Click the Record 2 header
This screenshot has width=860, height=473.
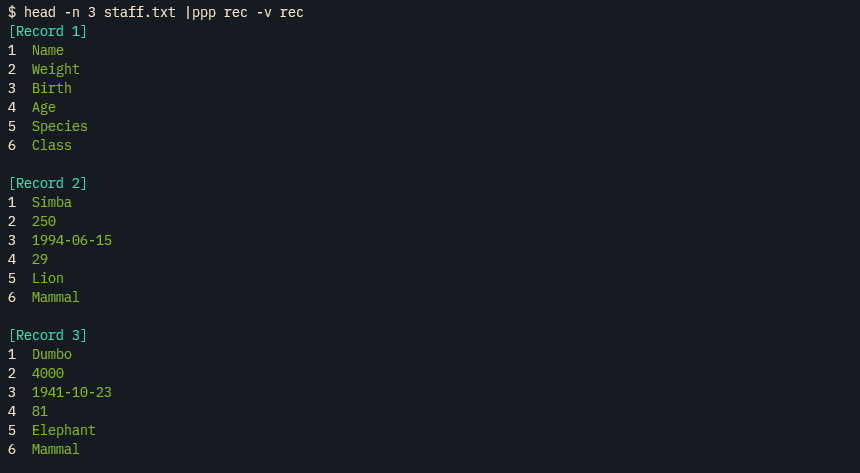coord(48,183)
